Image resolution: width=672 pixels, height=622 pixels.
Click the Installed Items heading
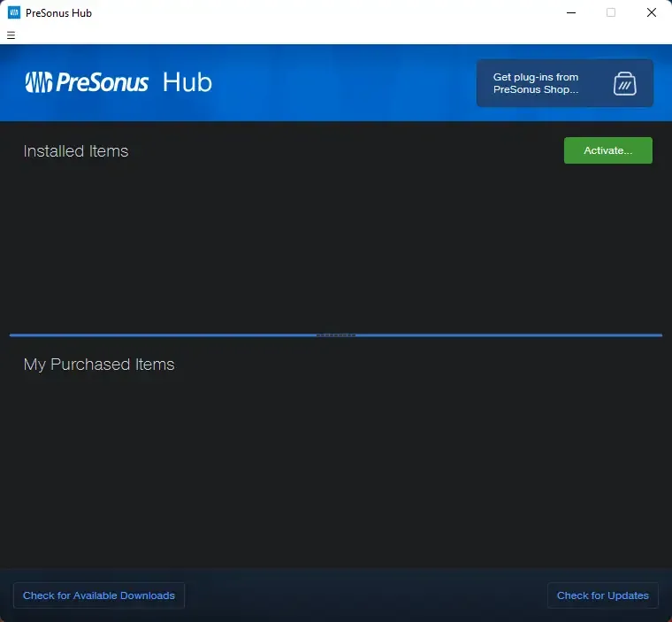(x=76, y=151)
